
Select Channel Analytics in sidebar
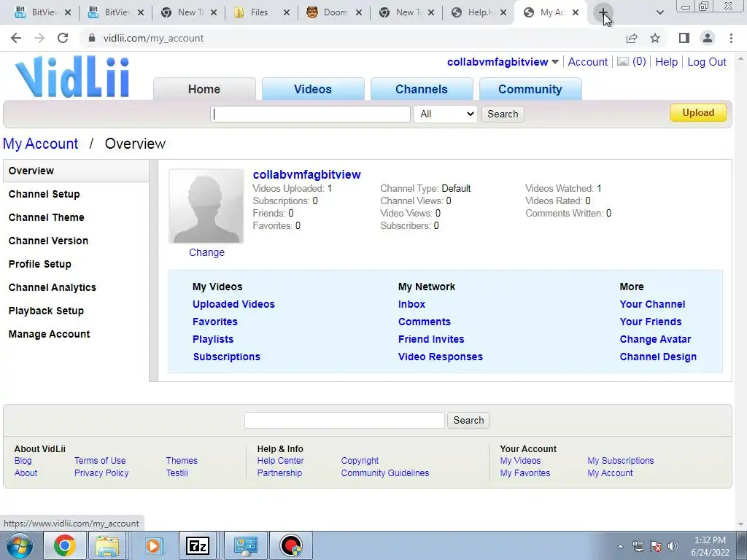click(x=53, y=287)
